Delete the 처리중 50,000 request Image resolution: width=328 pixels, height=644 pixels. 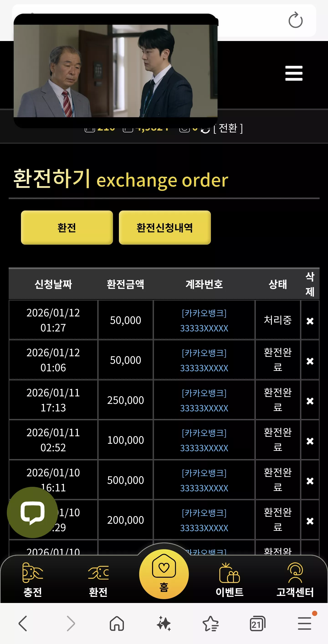(x=310, y=321)
